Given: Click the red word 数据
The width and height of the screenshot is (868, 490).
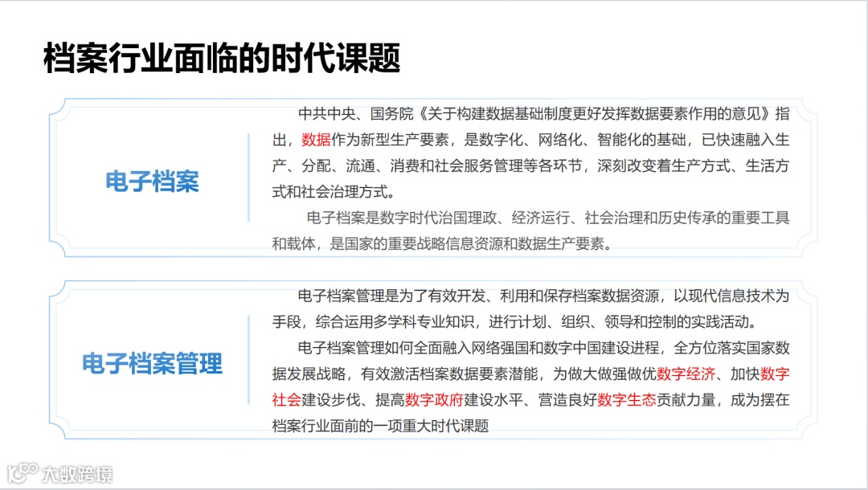Looking at the screenshot, I should click(316, 139).
